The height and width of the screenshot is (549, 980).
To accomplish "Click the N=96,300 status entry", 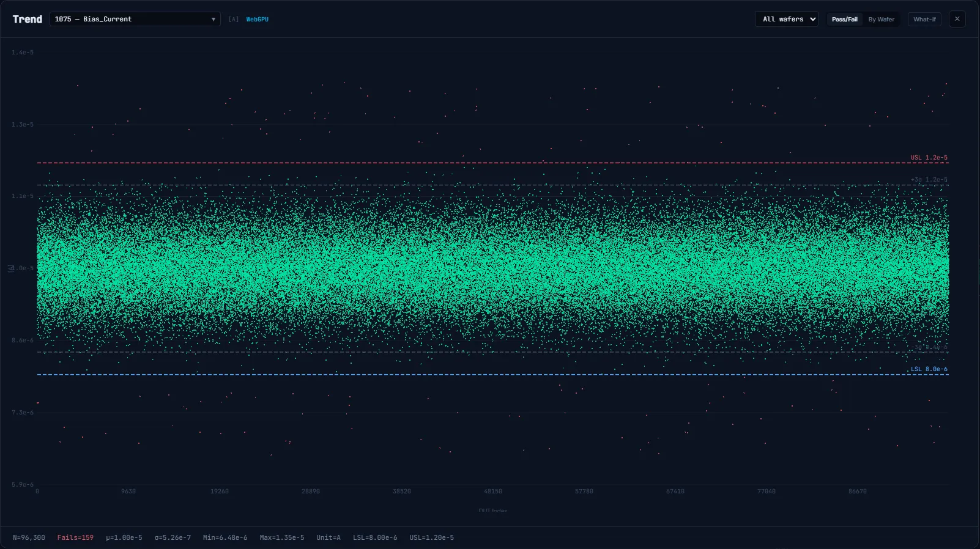I will (29, 538).
